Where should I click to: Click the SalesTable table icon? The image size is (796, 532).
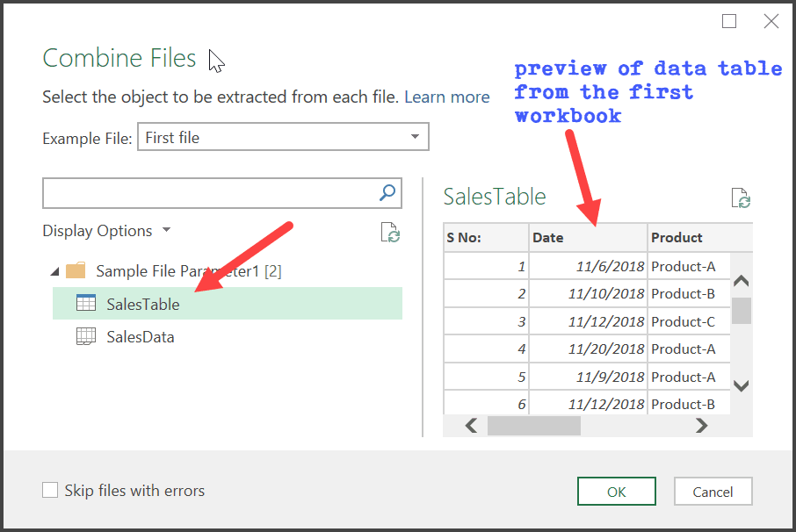pyautogui.click(x=86, y=304)
